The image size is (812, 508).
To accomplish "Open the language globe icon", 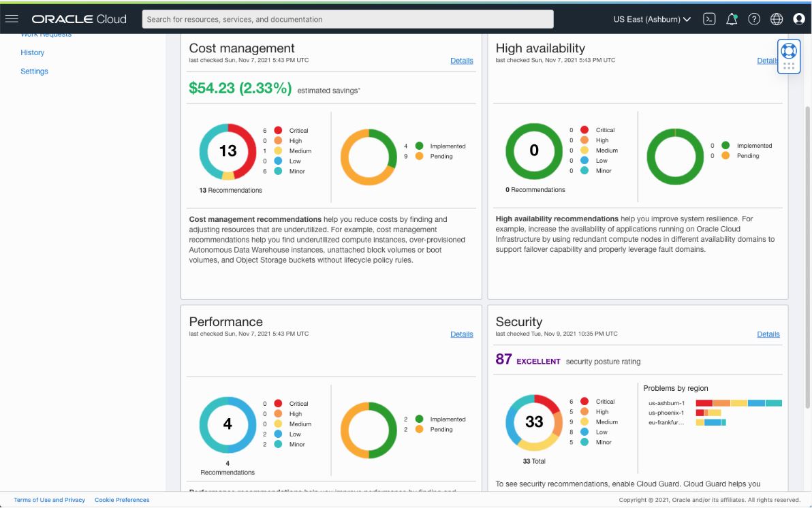I will point(777,19).
